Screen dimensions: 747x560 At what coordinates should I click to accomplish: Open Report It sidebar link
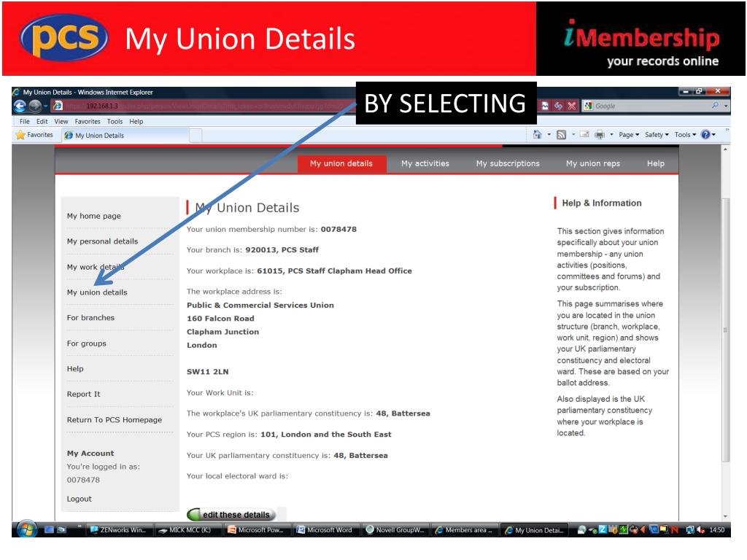(x=84, y=394)
